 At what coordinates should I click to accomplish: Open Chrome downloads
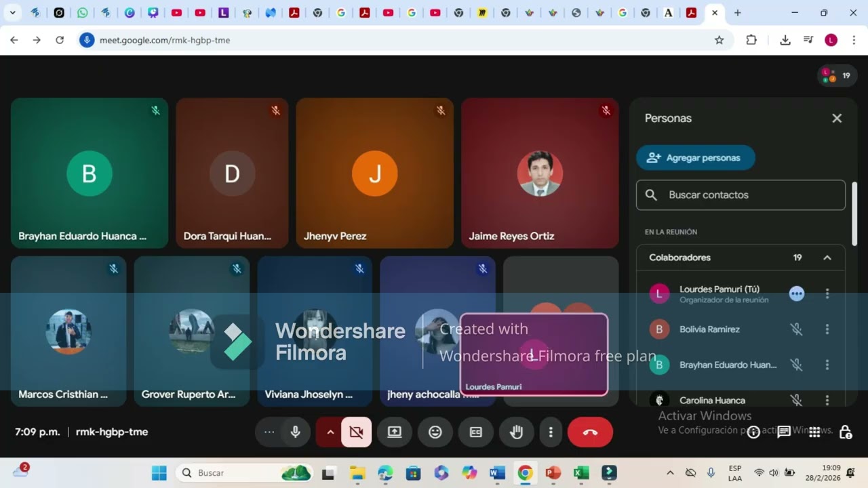pos(785,40)
